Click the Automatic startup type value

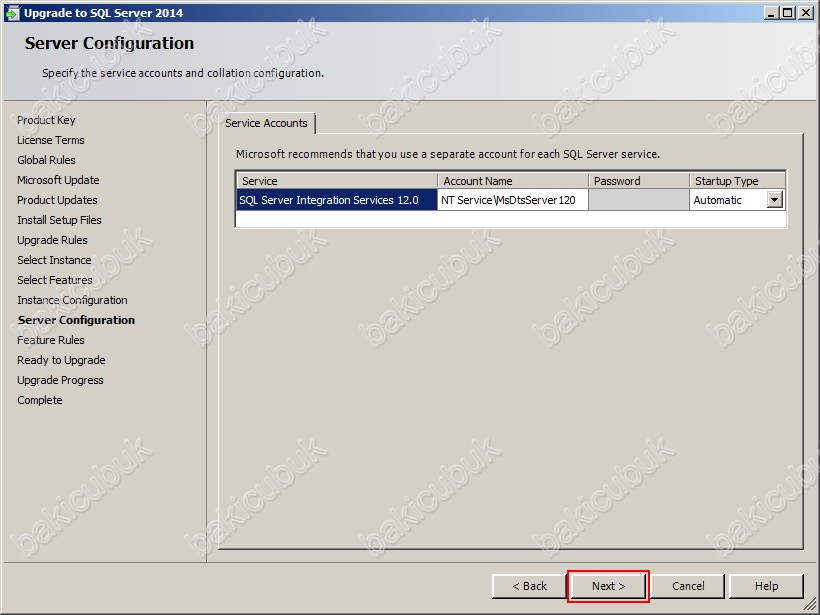718,200
